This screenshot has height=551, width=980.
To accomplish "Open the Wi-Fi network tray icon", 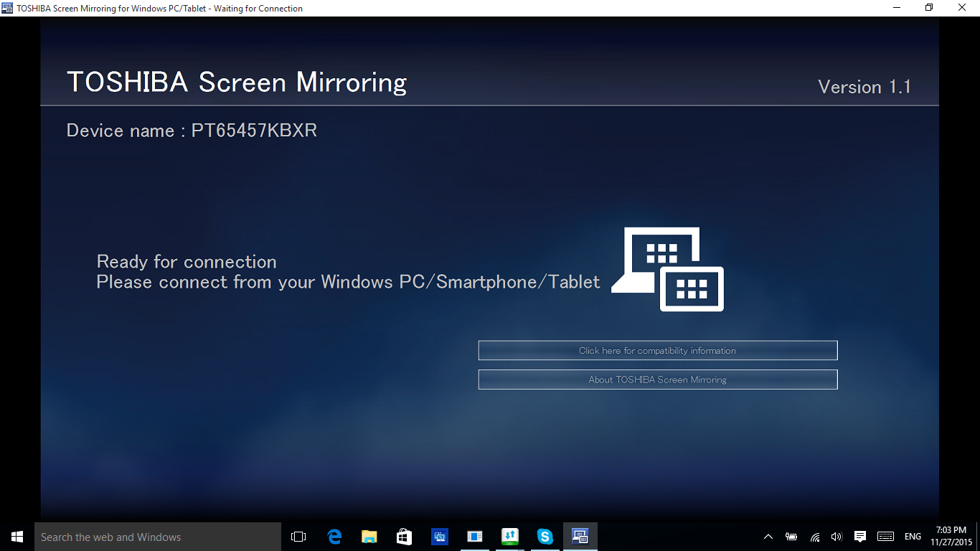I will [814, 537].
